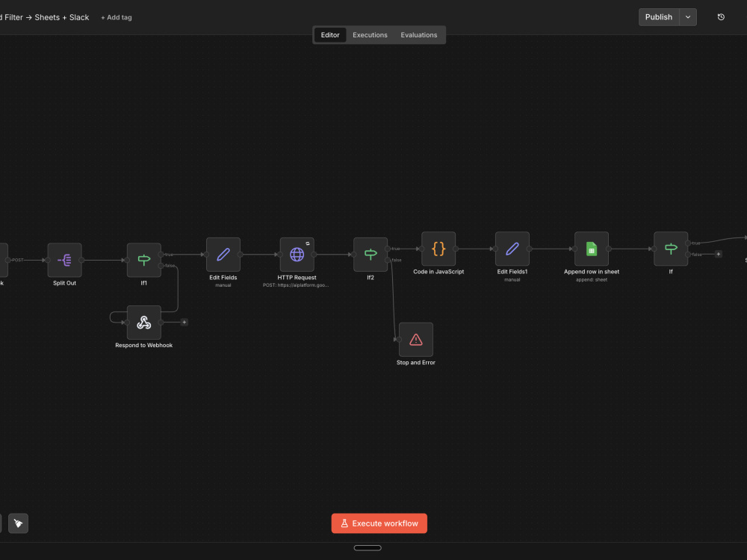
Task: Click the Publish button
Action: [659, 17]
